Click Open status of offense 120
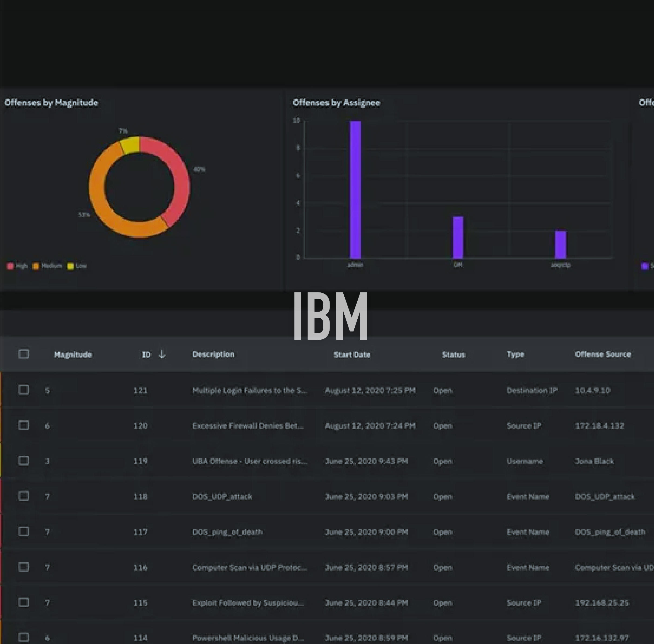Image resolution: width=654 pixels, height=644 pixels. click(x=443, y=426)
